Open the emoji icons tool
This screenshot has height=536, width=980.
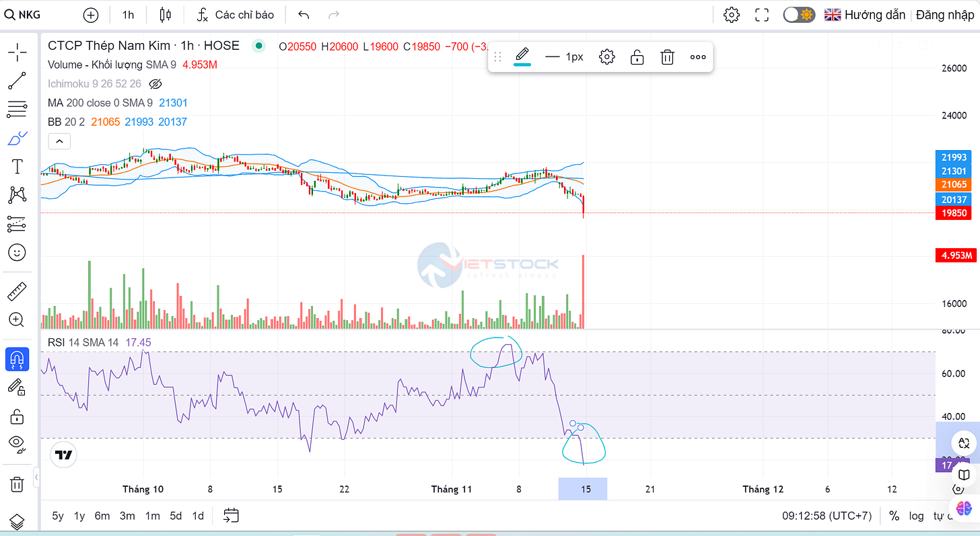coord(17,253)
